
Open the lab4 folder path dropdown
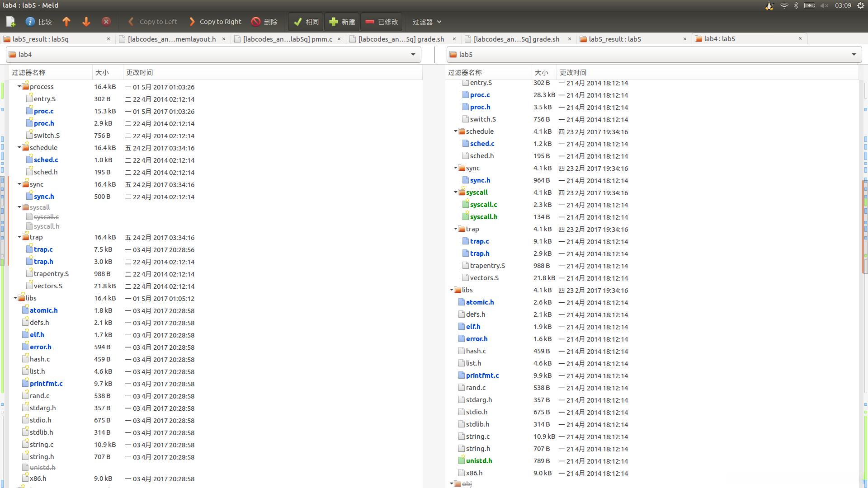[x=413, y=55]
